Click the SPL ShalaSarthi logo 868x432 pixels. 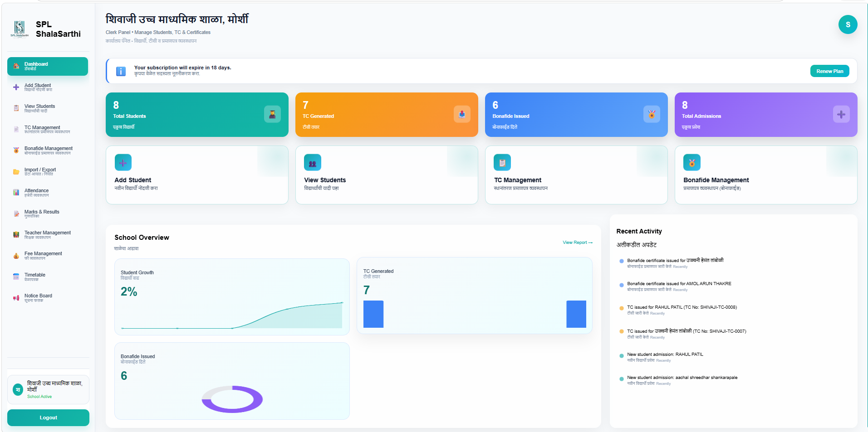coord(19,29)
